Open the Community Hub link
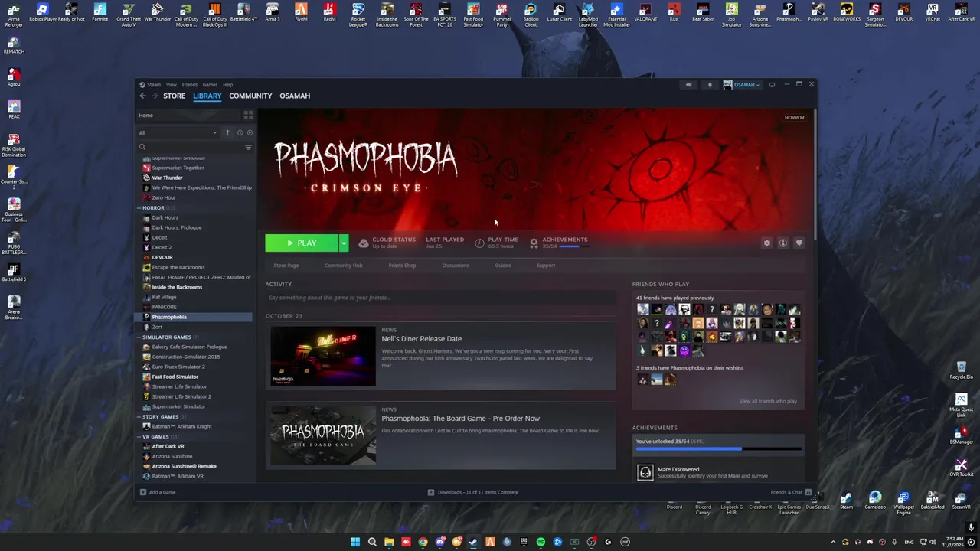980x551 pixels. [343, 266]
